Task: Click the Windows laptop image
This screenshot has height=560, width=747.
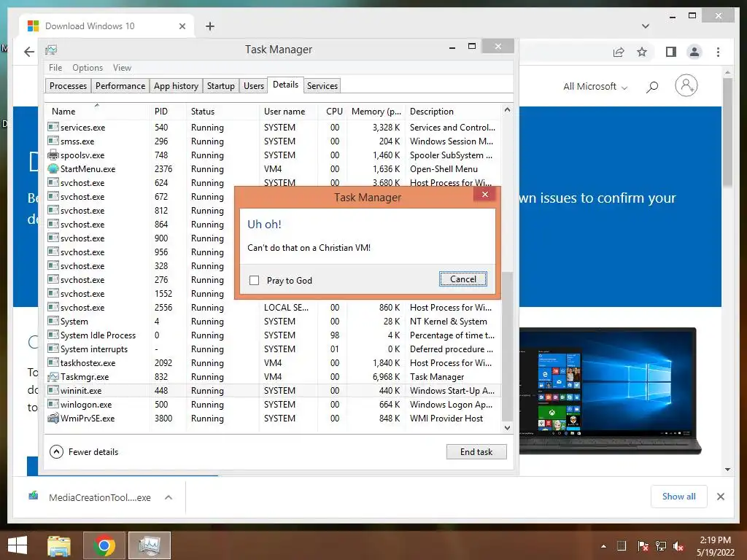Action: coord(608,391)
